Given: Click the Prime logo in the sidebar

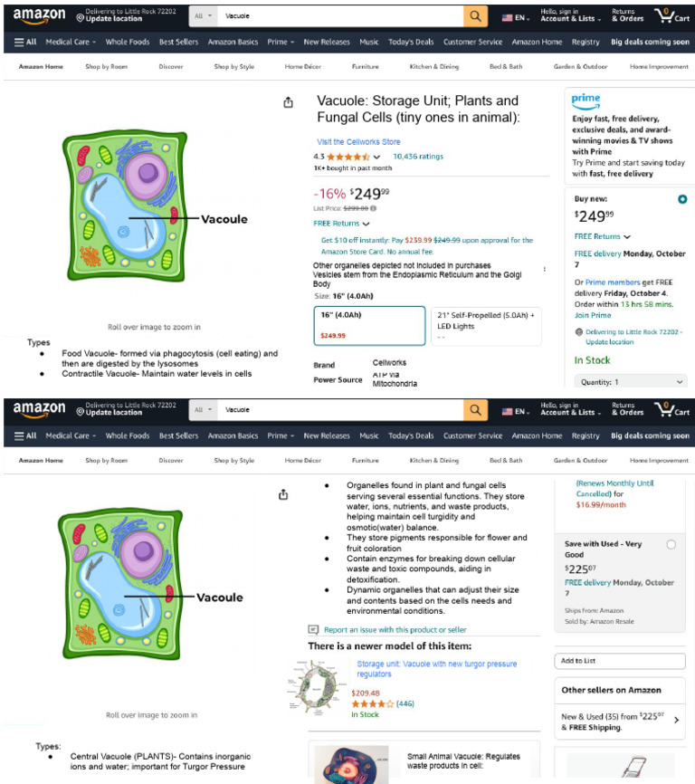Looking at the screenshot, I should [586, 101].
